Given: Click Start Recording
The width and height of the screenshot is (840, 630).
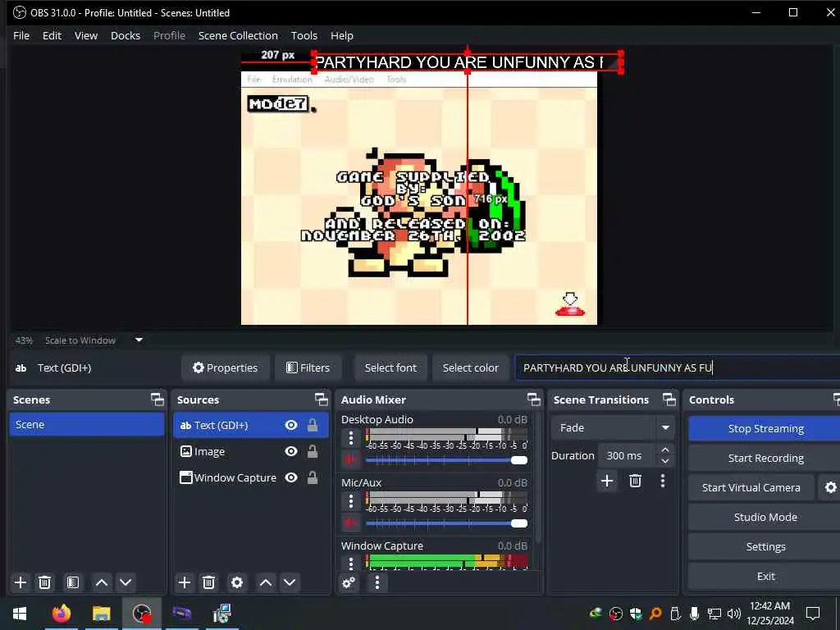Looking at the screenshot, I should 765,458.
